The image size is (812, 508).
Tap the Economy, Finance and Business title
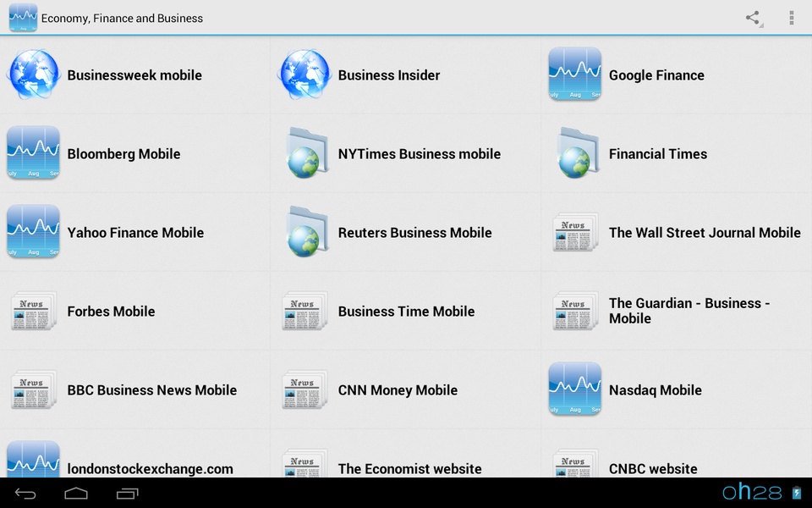coord(122,18)
